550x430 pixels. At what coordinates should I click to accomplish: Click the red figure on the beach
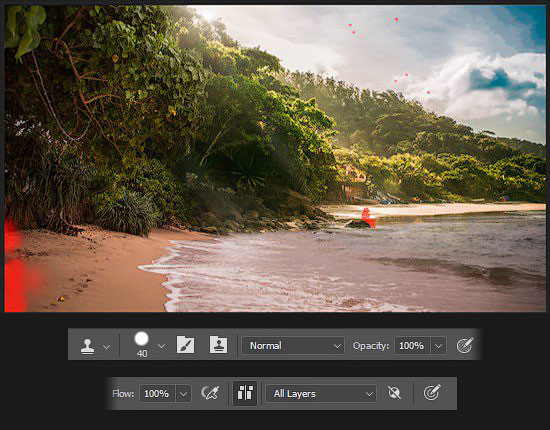367,218
